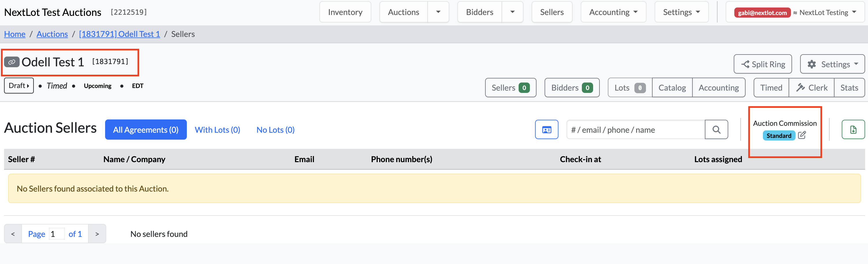868x264 pixels.
Task: Select the No Lots (0) tab
Action: click(275, 130)
